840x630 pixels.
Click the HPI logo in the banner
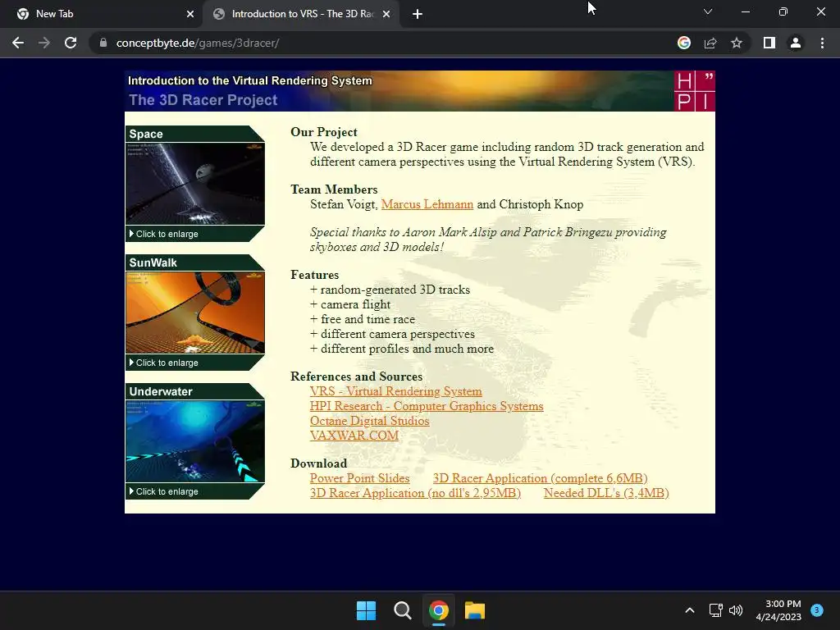[x=694, y=91]
